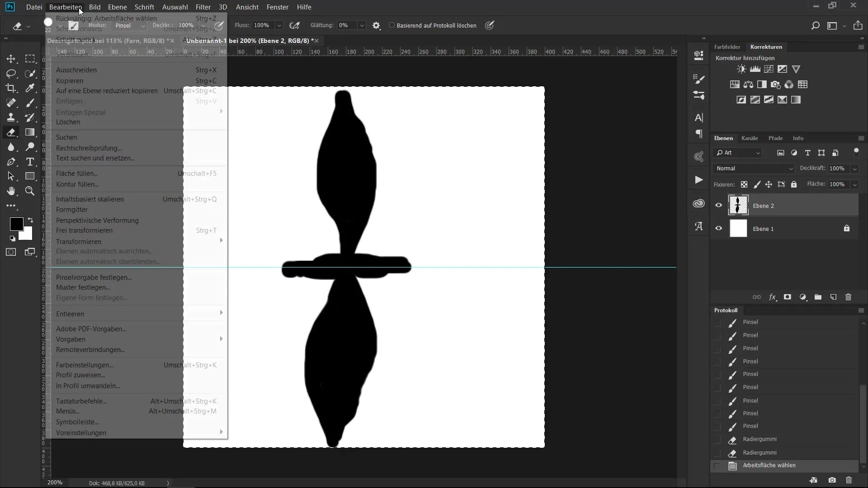Toggle Quick Mask mode
868x488 pixels.
click(11, 252)
